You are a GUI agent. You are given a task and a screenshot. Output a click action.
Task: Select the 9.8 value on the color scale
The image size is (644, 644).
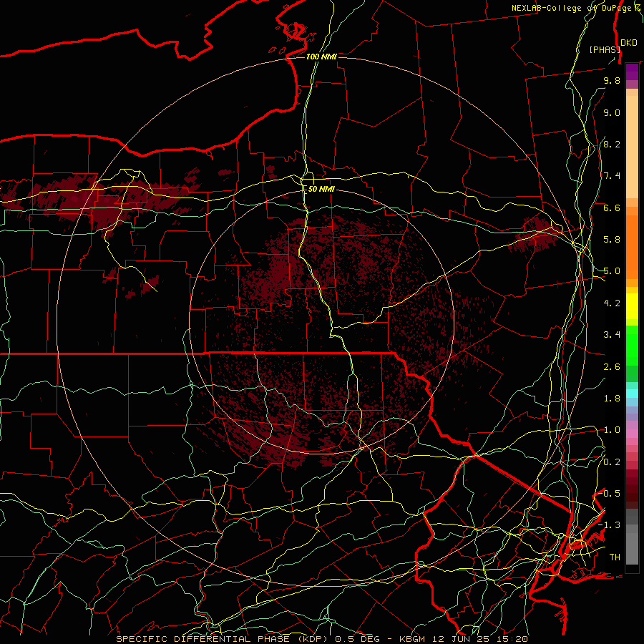[x=612, y=80]
